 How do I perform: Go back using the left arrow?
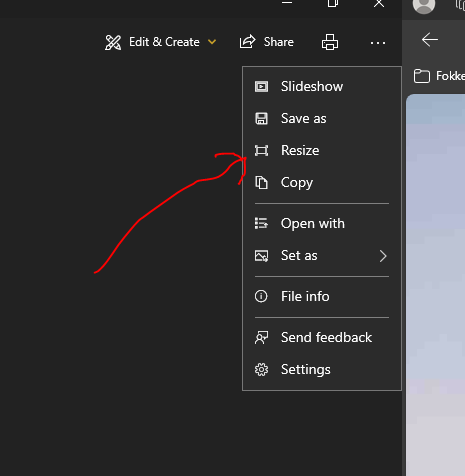430,40
